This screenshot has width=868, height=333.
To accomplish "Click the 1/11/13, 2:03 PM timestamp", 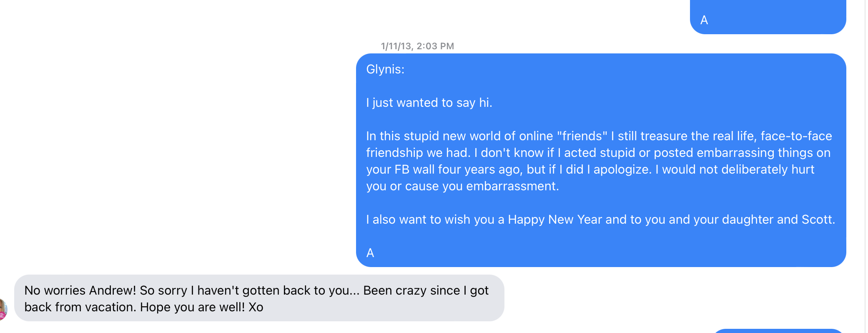I will (417, 46).
